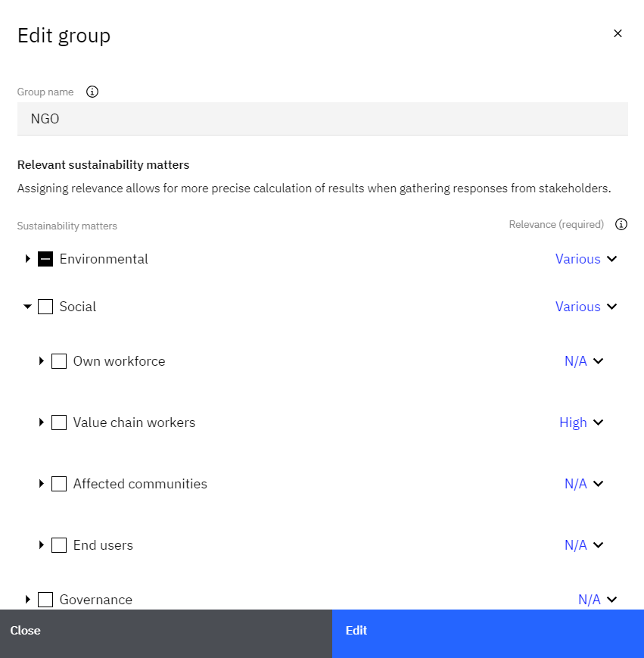
Task: Select the Affected communities label
Action: pos(140,484)
